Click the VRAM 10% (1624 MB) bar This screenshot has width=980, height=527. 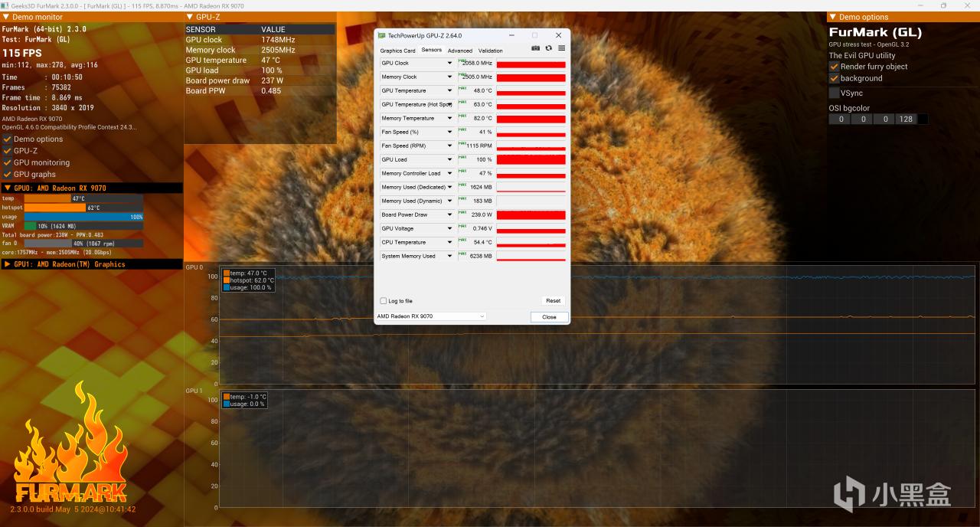pyautogui.click(x=83, y=226)
